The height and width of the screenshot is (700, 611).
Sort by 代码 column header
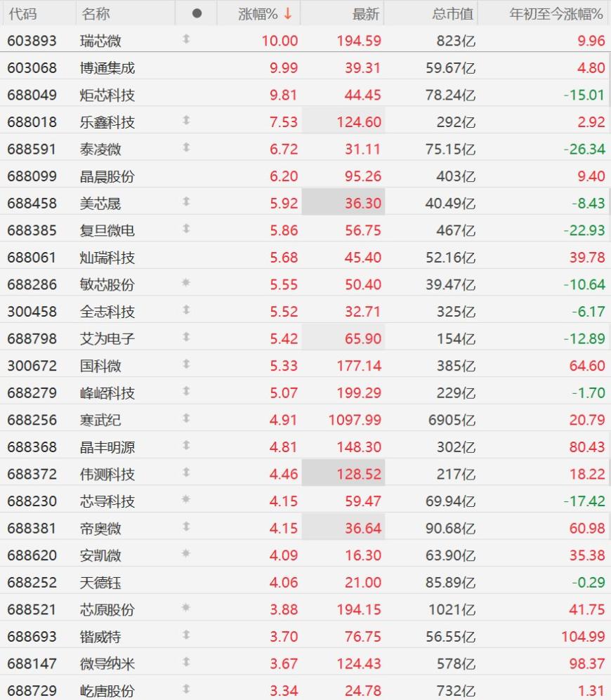tap(22, 14)
